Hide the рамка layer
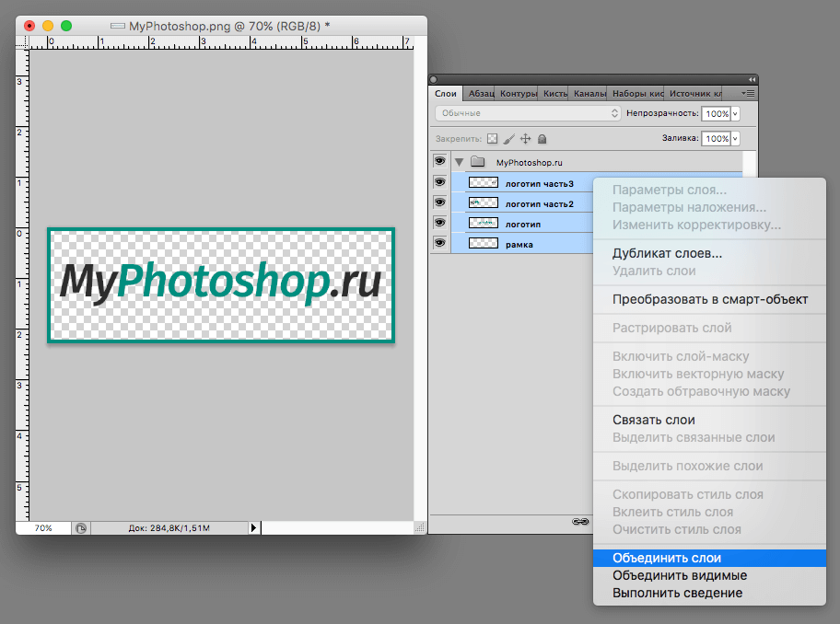The width and height of the screenshot is (840, 624). pyautogui.click(x=440, y=243)
